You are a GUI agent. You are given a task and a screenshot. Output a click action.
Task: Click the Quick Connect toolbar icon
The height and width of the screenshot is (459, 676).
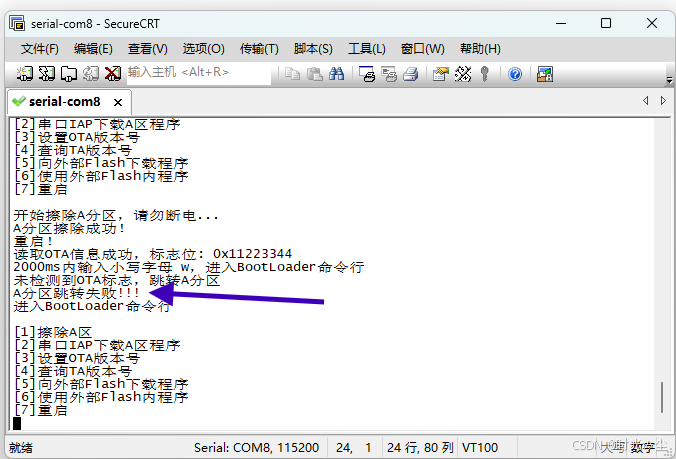(47, 74)
